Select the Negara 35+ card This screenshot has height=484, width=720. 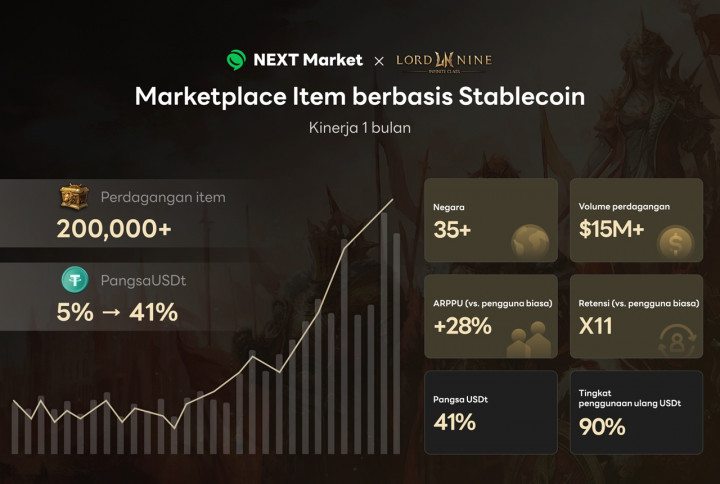(491, 218)
